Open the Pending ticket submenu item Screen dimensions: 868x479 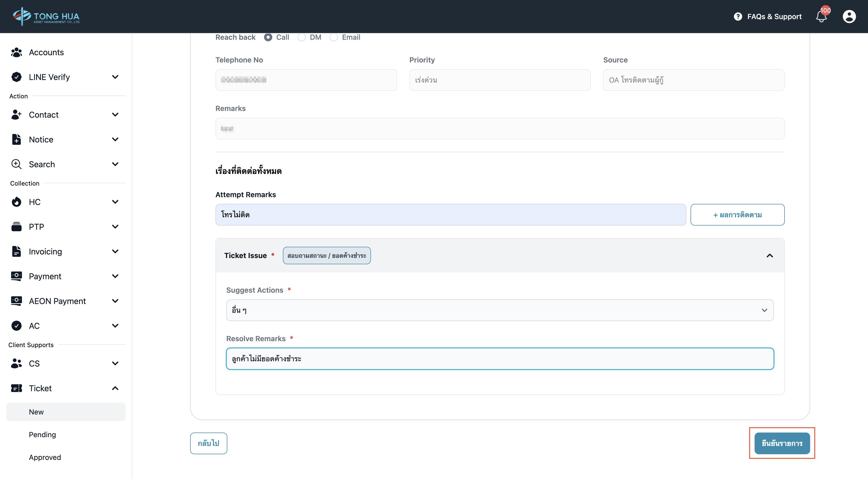pyautogui.click(x=42, y=435)
